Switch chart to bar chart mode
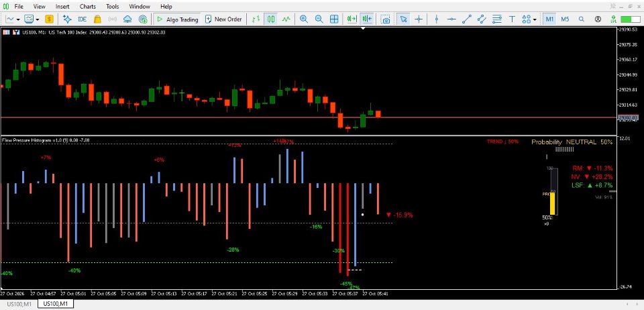Screen dimensions: 644x310 (256, 19)
